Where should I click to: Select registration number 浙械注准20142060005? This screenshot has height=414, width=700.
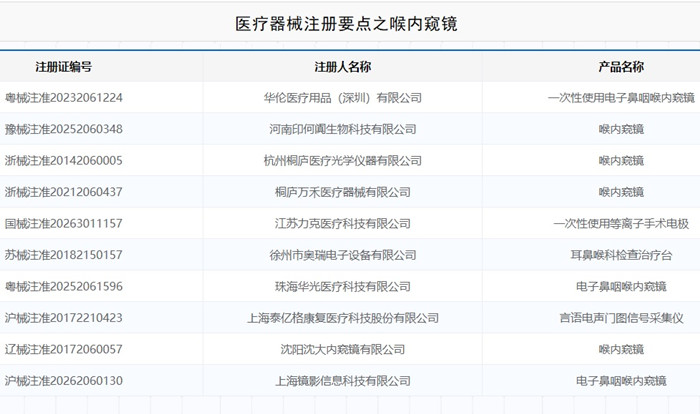[63, 160]
